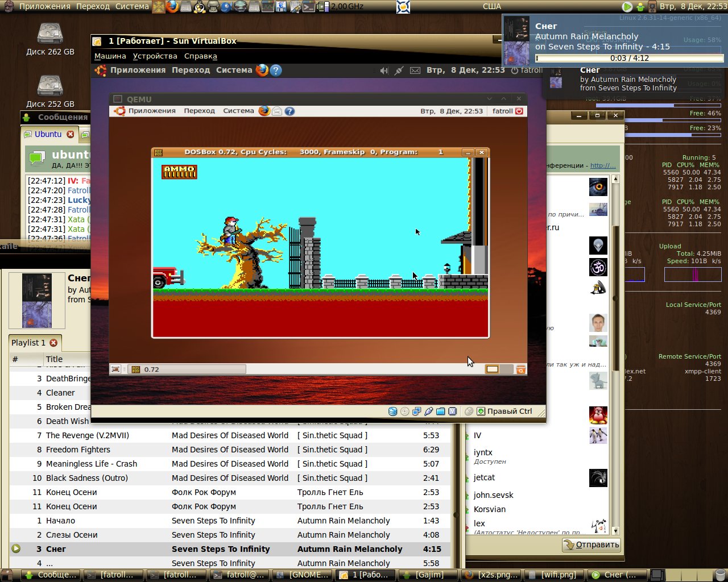This screenshot has height=582, width=728.
Task: Click network icon in VirtualBox guest panel
Action: click(399, 70)
